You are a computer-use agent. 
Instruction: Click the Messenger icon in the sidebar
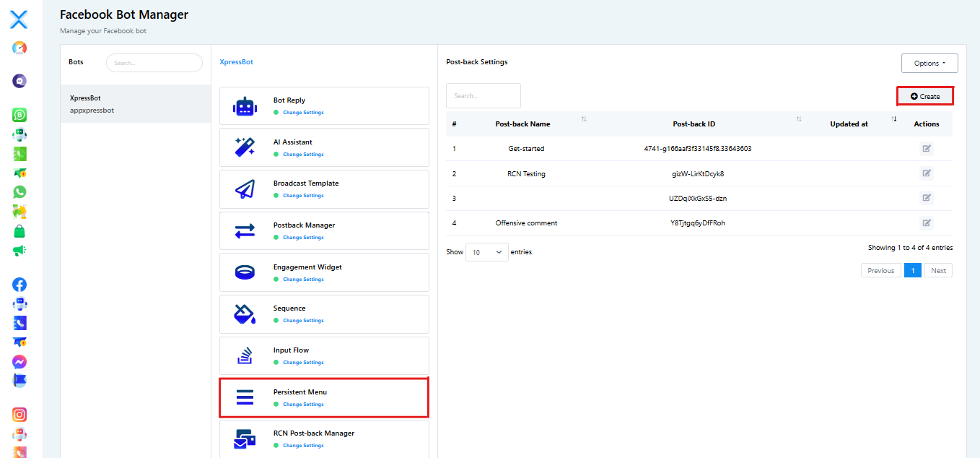pyautogui.click(x=19, y=362)
